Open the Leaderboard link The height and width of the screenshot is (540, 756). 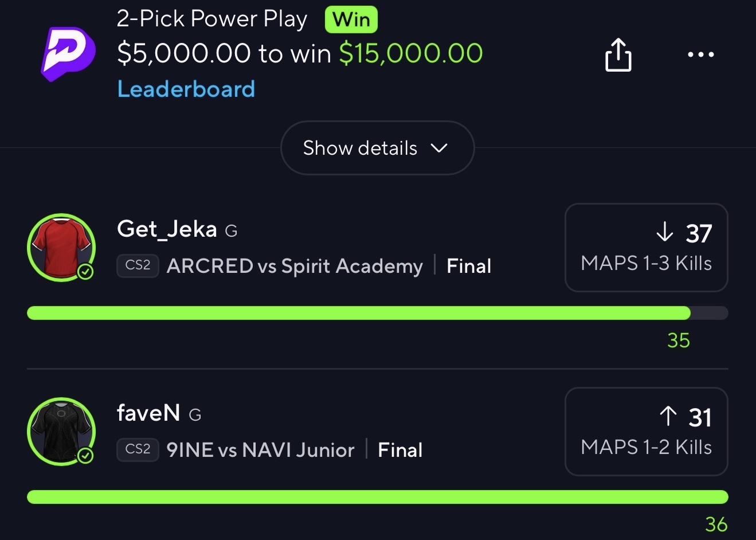click(x=186, y=89)
